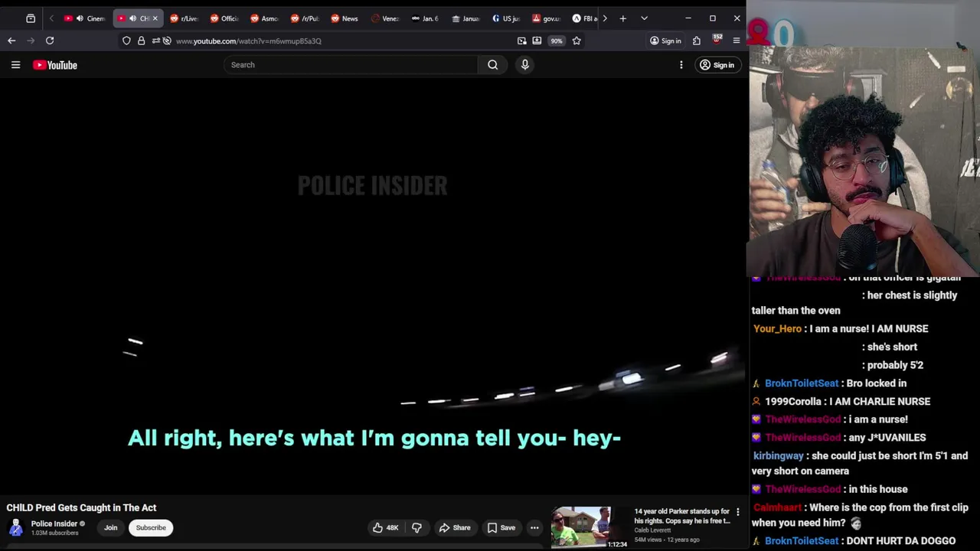Open the browser extensions puzzle icon

pos(697,41)
